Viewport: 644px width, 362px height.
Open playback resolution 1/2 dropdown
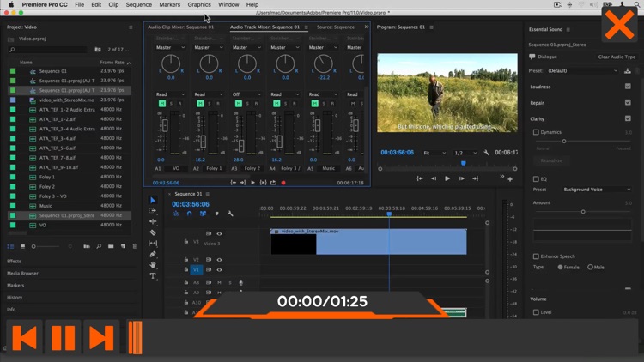pyautogui.click(x=465, y=153)
